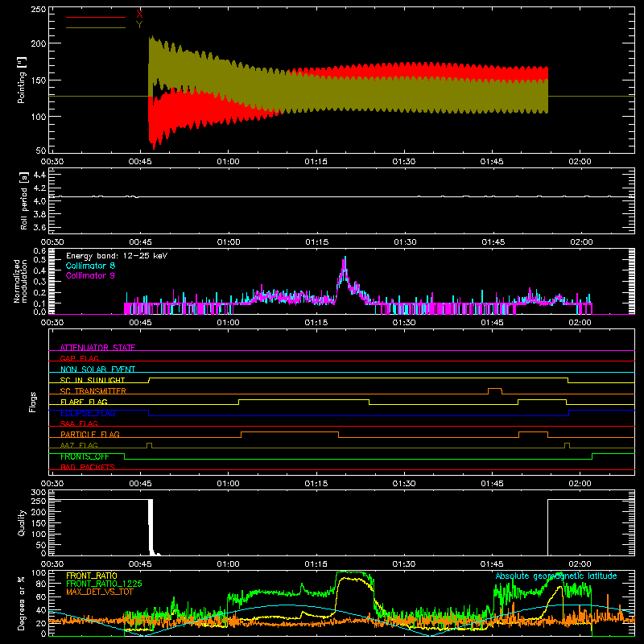Click the 300 tick on Quality axis
Image resolution: width=644 pixels, height=644 pixels.
pos(38,493)
